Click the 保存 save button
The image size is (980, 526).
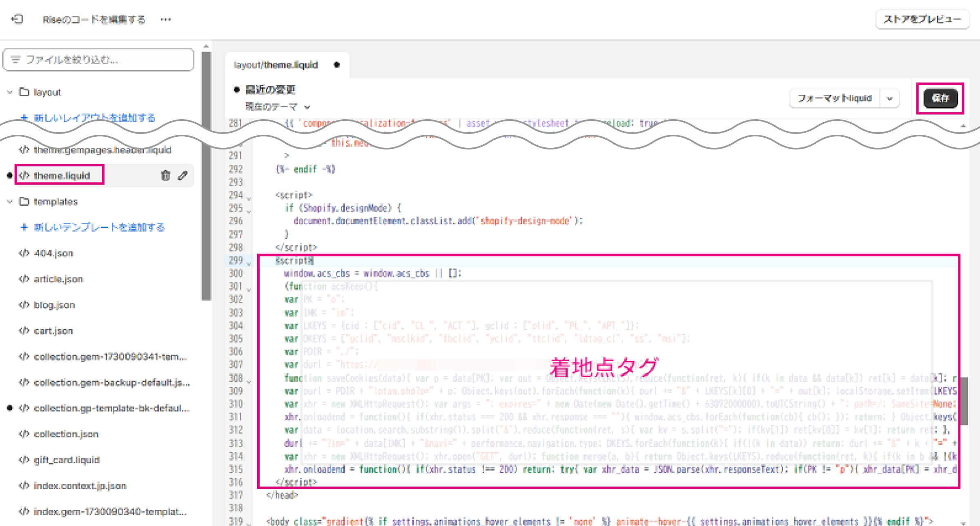click(x=940, y=98)
